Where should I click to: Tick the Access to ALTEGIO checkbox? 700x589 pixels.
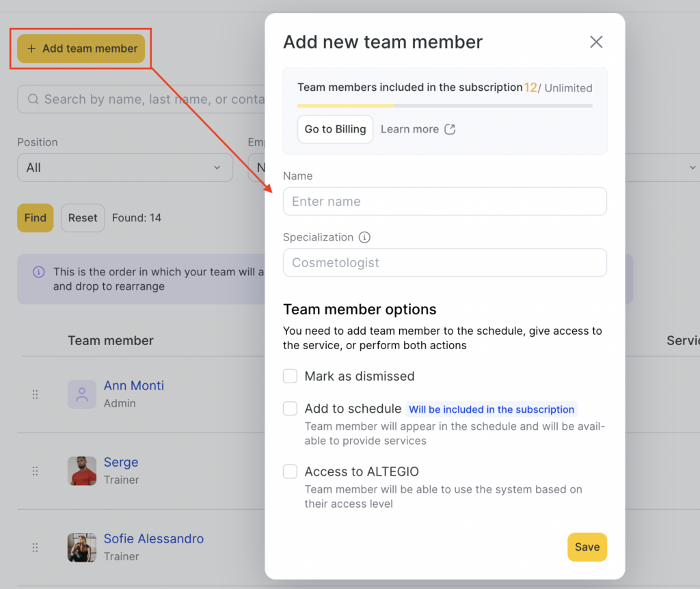[291, 471]
